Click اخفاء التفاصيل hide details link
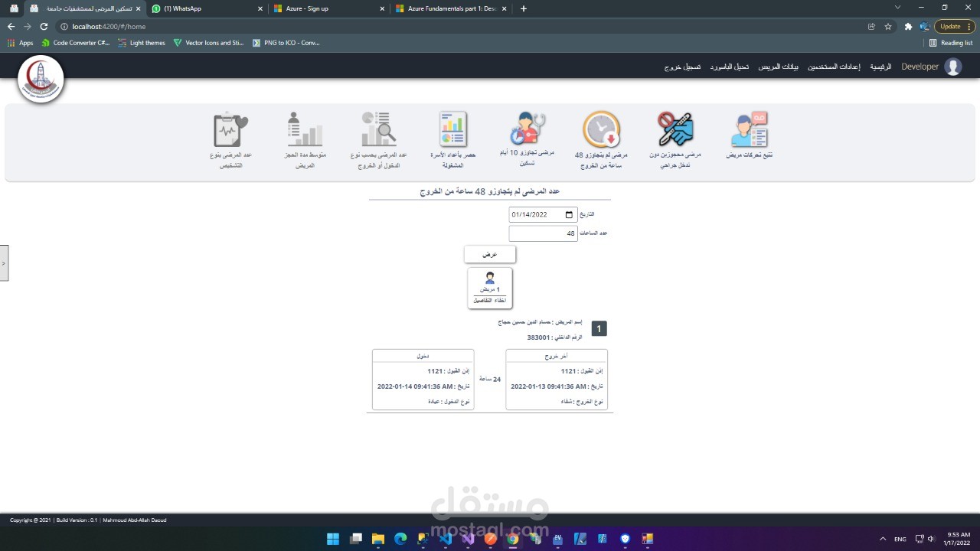Image resolution: width=980 pixels, height=551 pixels. pos(490,300)
